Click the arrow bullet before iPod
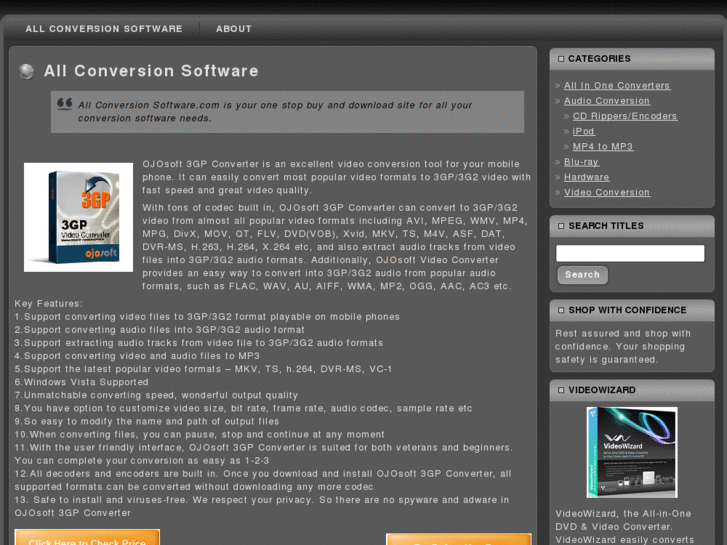The height and width of the screenshot is (545, 727). coord(567,132)
